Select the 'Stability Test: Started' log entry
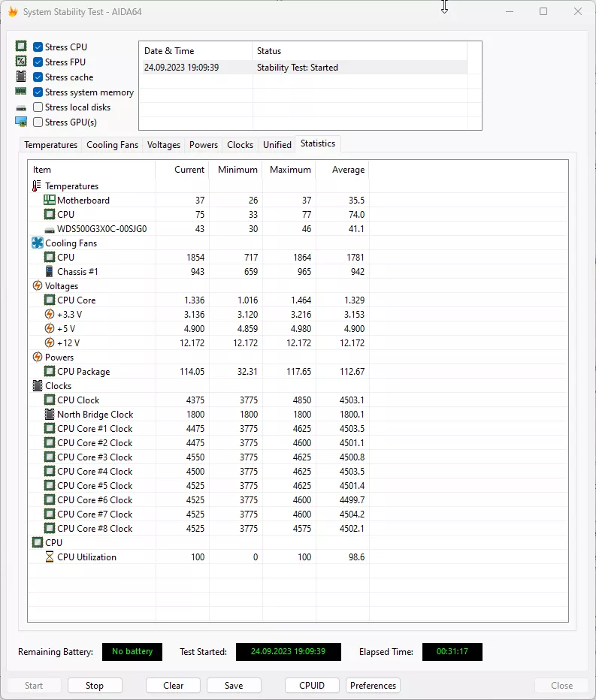 [x=304, y=68]
